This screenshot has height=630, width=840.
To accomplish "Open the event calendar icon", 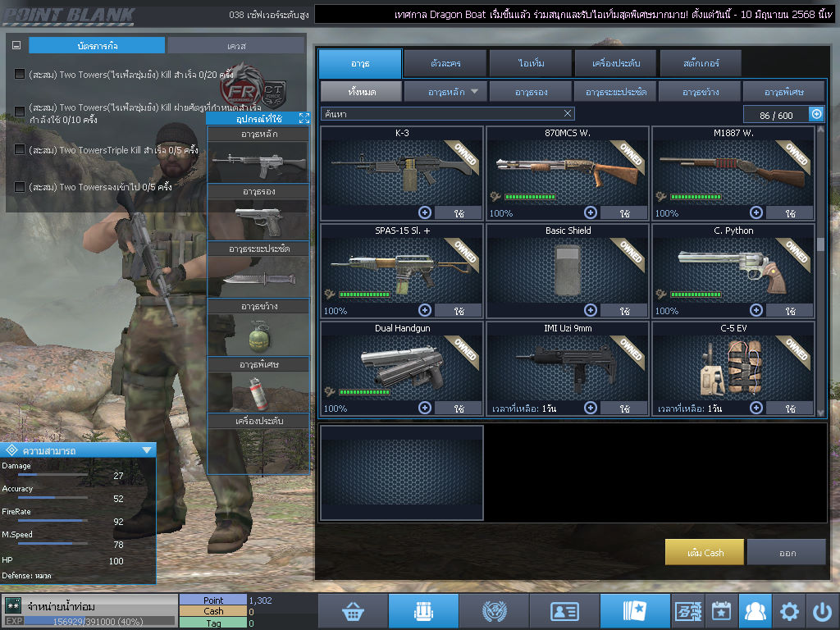I will point(721,611).
